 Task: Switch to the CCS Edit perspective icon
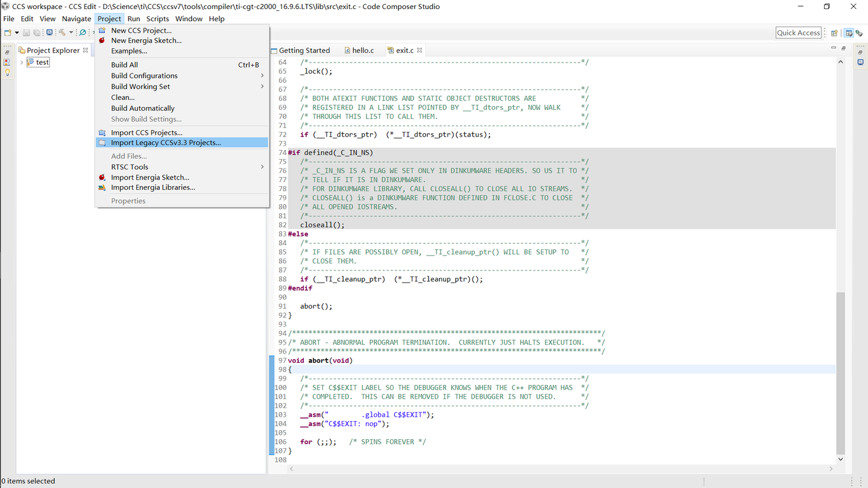tap(849, 33)
